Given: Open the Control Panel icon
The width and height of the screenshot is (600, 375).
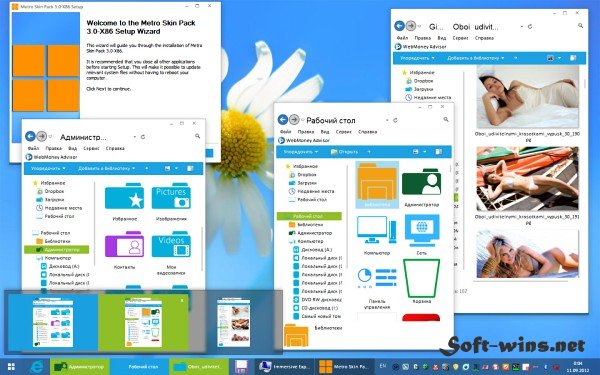Looking at the screenshot, I should coord(377,278).
